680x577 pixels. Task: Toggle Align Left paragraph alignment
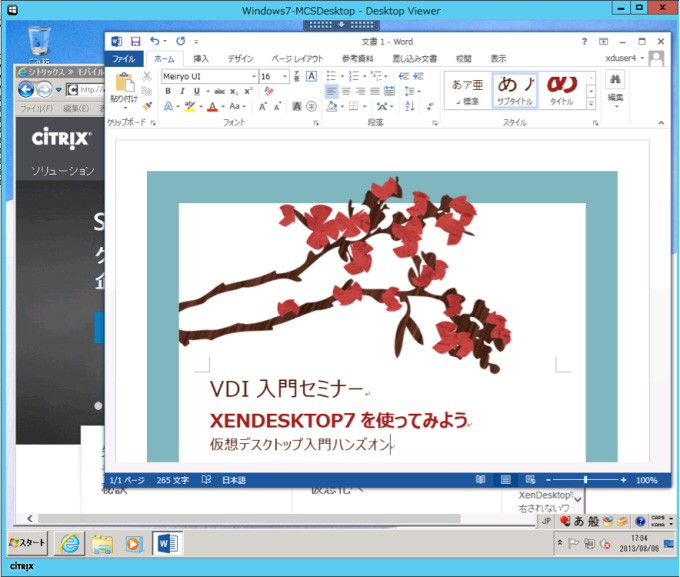[x=331, y=91]
